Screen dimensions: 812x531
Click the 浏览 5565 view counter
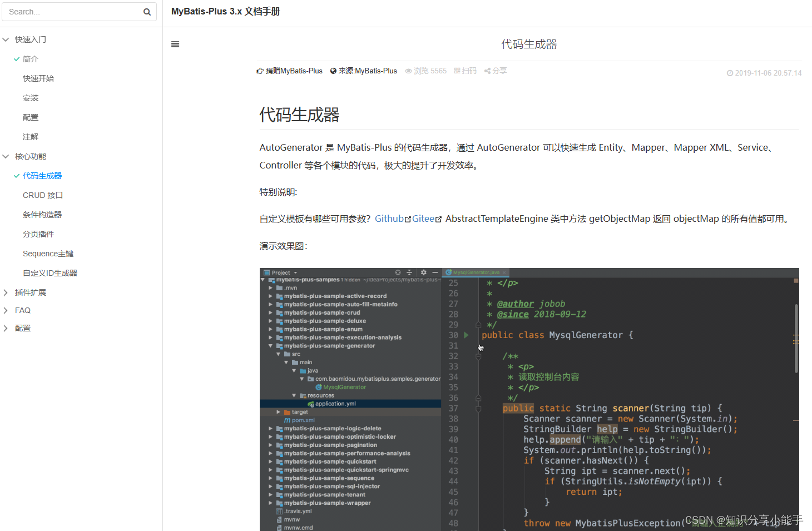(425, 71)
